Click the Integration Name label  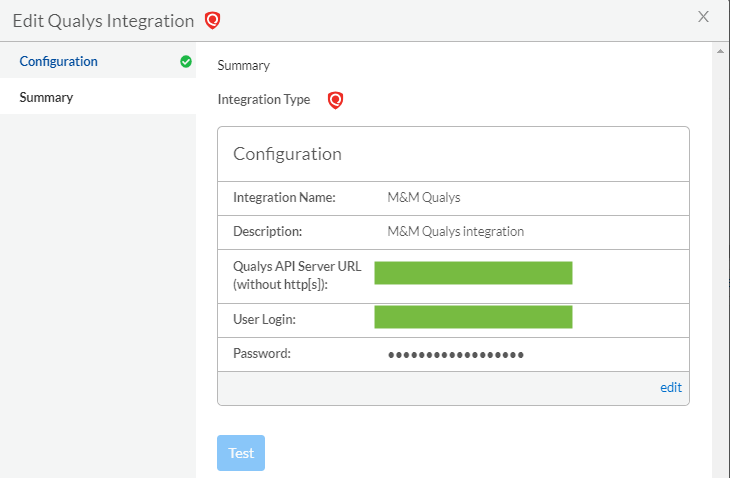(x=284, y=198)
